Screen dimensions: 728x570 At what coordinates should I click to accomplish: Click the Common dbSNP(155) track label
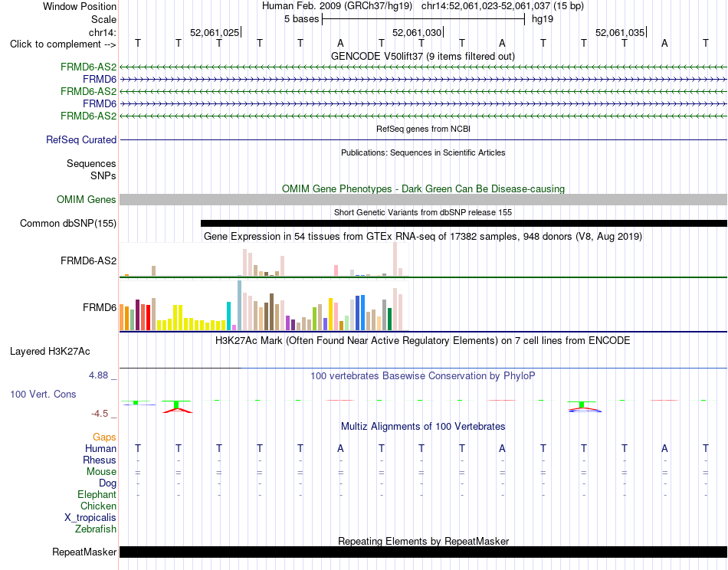(68, 223)
